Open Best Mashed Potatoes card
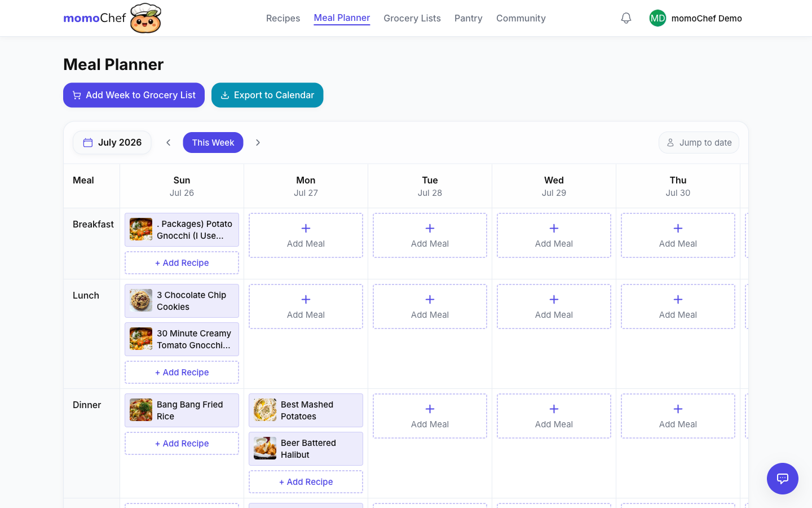The height and width of the screenshot is (508, 812). pyautogui.click(x=306, y=410)
